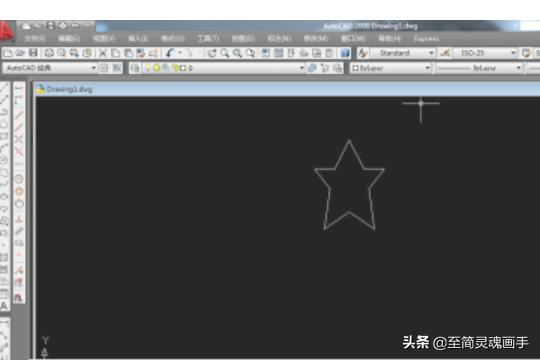
Task: Click the Zoom Previous tool
Action: point(250,53)
